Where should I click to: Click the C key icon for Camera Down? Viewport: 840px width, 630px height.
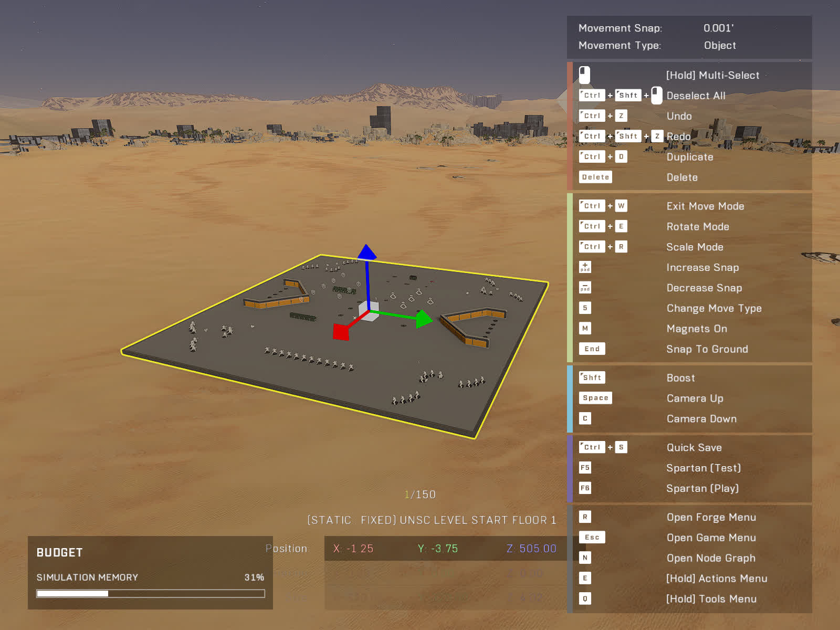[585, 418]
